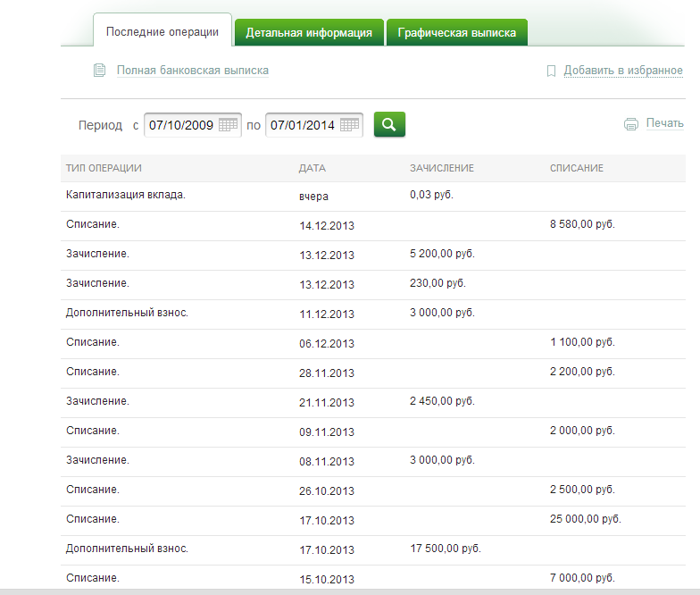The height and width of the screenshot is (595, 700).
Task: Open the Полная банковская выписка link
Action: click(x=193, y=70)
